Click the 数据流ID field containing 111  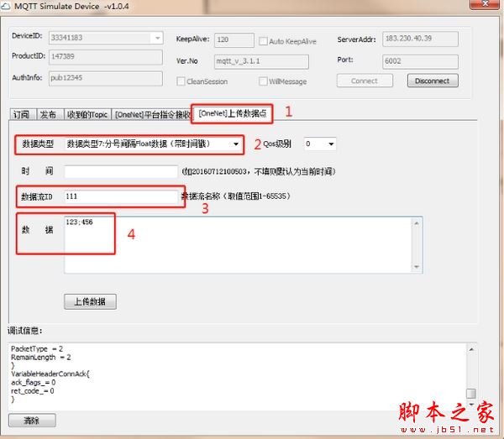[x=121, y=196]
